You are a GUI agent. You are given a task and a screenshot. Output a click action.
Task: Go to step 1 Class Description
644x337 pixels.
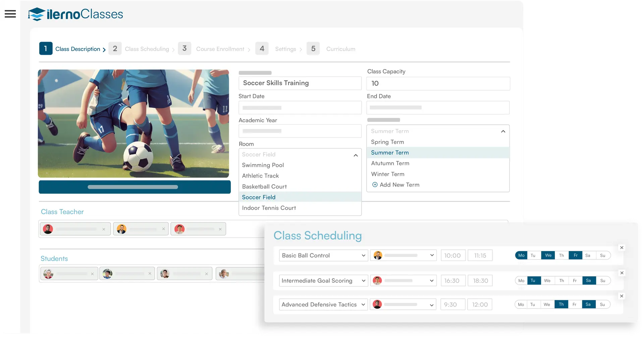72,49
